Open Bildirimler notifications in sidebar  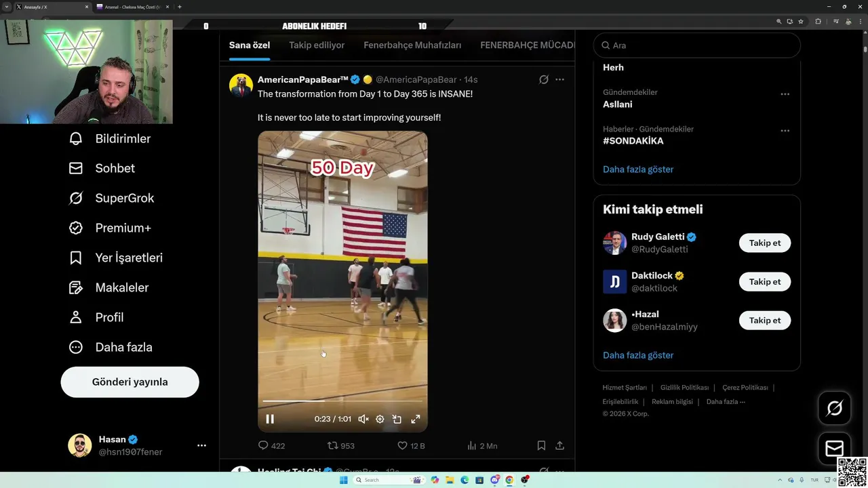tap(109, 139)
